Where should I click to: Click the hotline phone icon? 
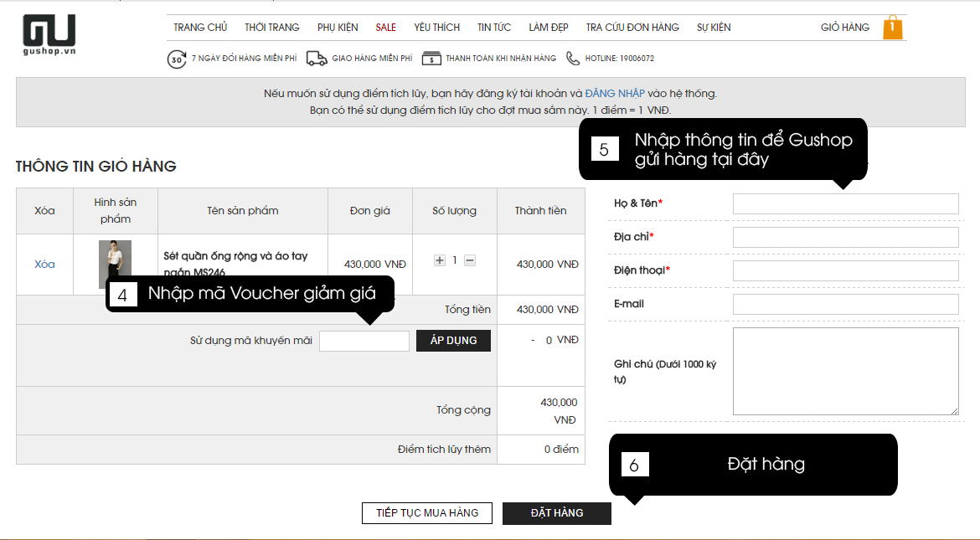[572, 59]
